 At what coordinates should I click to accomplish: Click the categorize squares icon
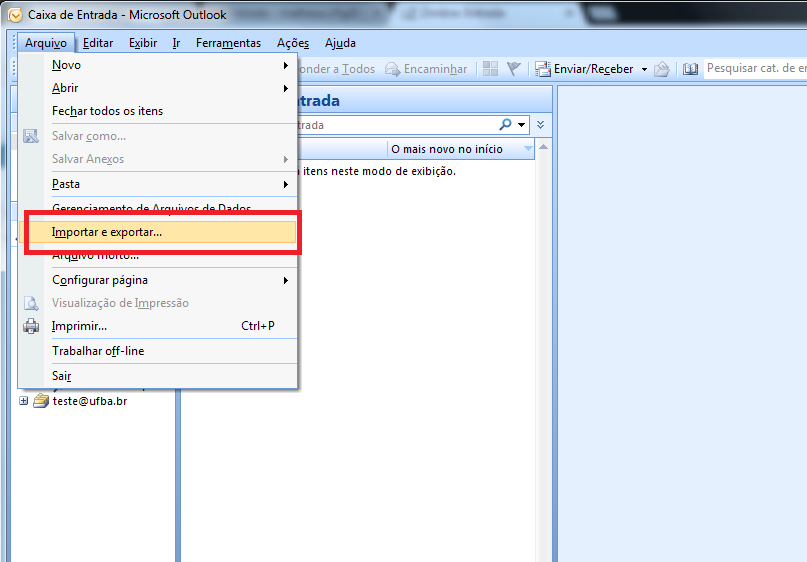pyautogui.click(x=490, y=69)
